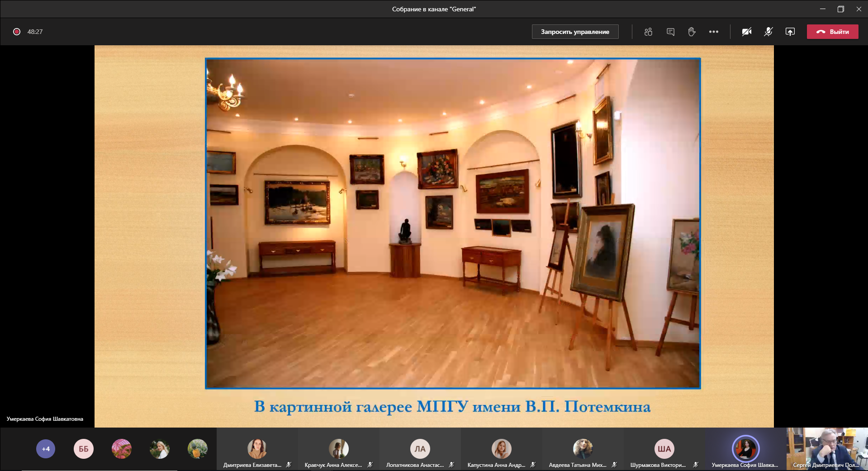868x471 pixels.
Task: Click Сергей Дмитриевич's video feed
Action: point(827,449)
